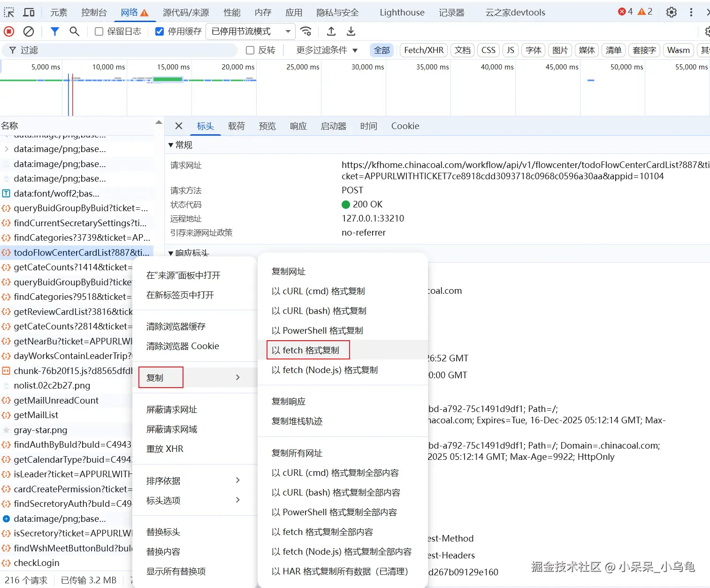
Task: Toggle the Invert filter checkbox
Action: point(250,50)
